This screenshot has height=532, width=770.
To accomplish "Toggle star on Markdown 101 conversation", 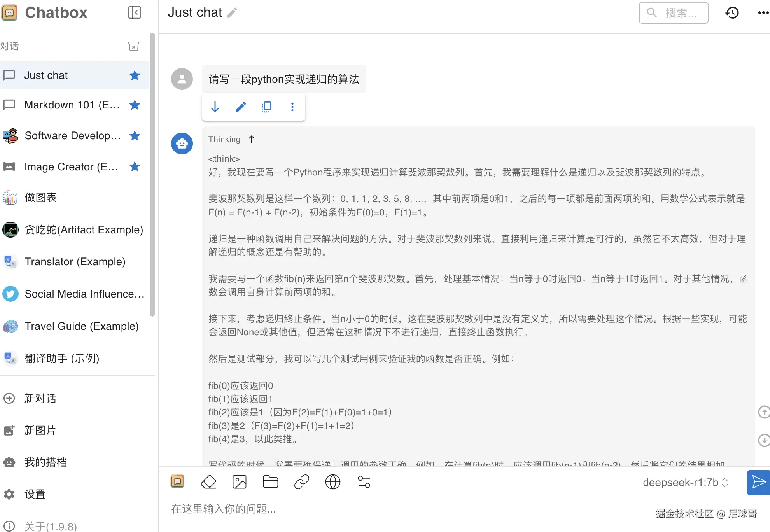I will coord(135,105).
